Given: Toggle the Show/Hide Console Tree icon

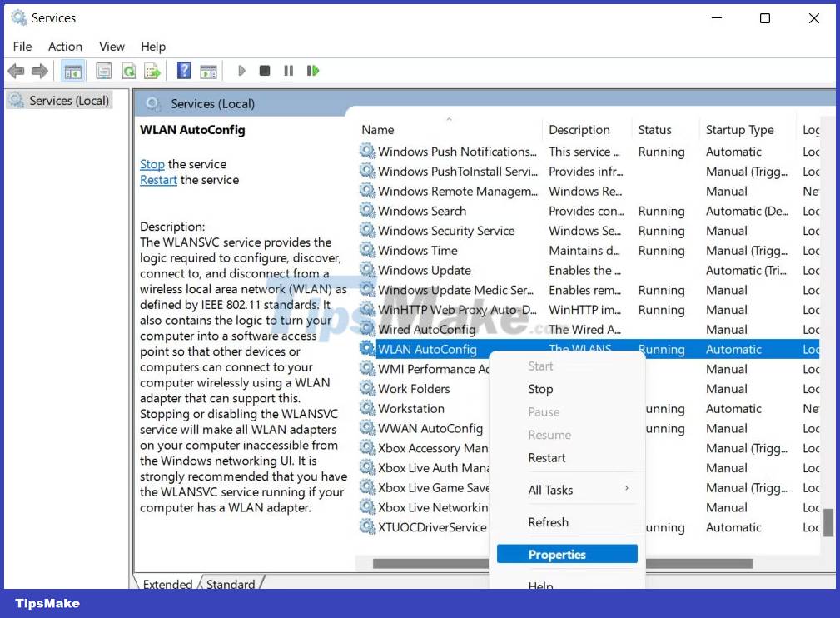Looking at the screenshot, I should tap(73, 71).
